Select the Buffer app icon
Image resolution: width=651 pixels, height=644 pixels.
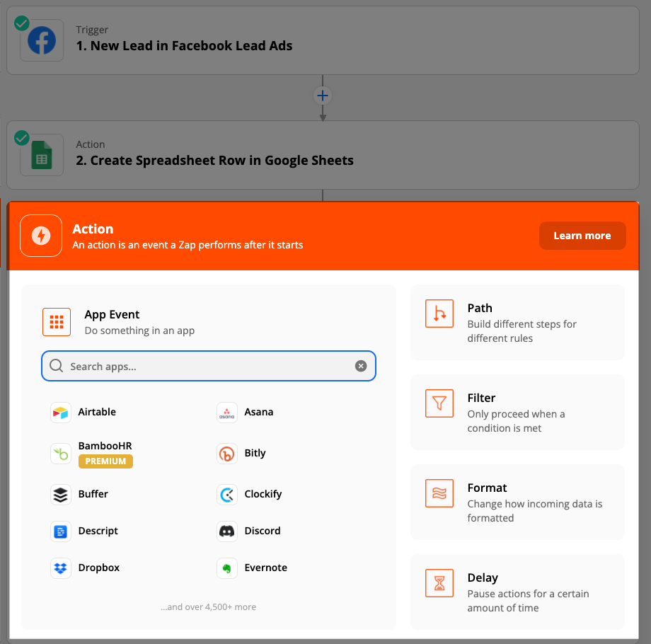(61, 495)
